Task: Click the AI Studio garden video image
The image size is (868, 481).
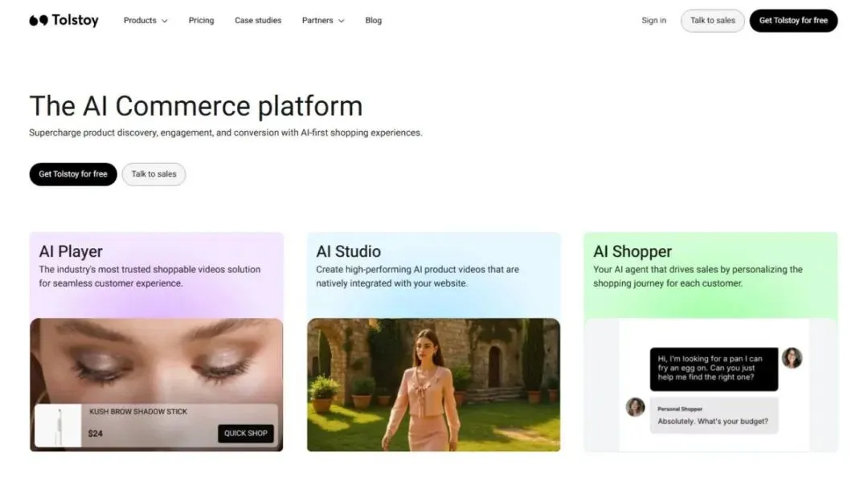Action: point(433,385)
